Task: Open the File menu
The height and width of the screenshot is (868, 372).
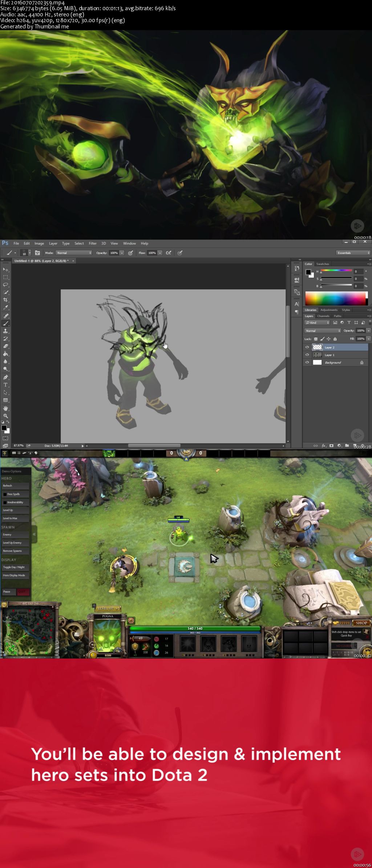Action: (16, 243)
